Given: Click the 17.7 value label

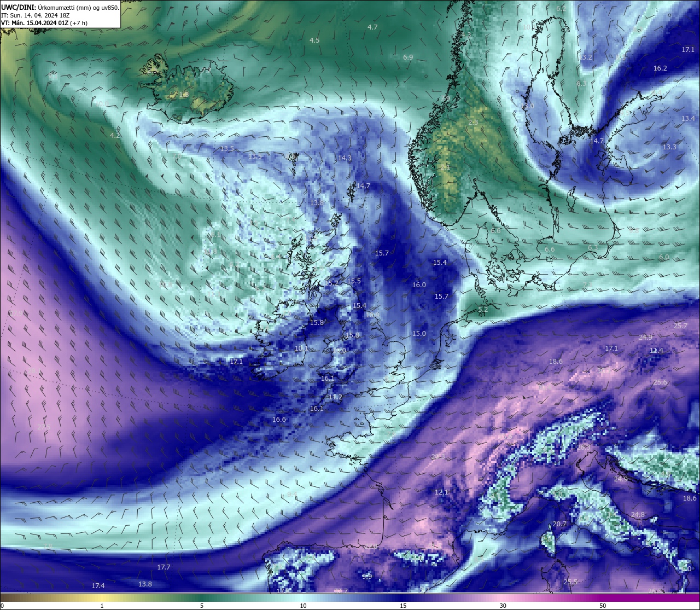Looking at the screenshot, I should (164, 567).
